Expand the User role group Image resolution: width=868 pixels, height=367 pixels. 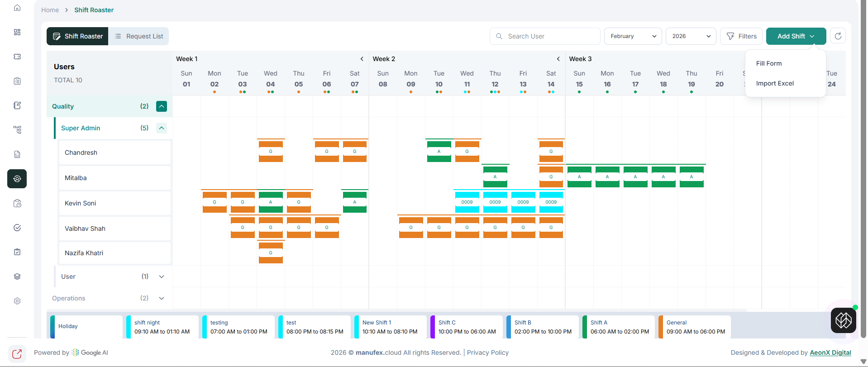coord(162,276)
